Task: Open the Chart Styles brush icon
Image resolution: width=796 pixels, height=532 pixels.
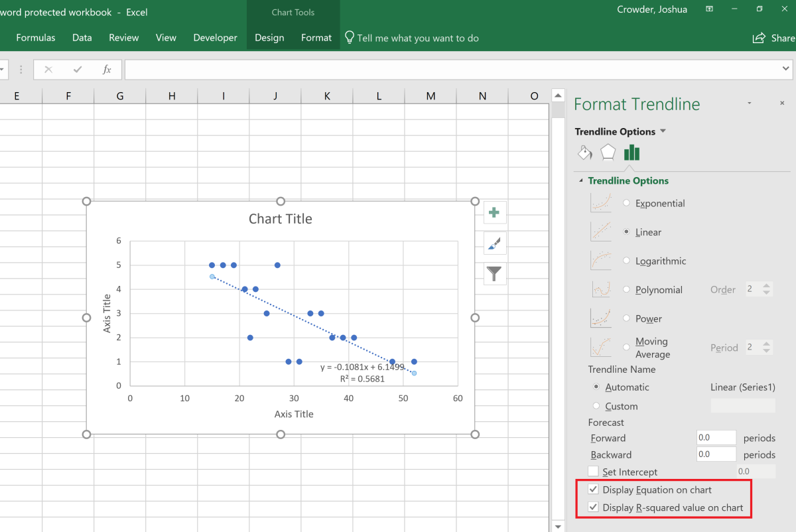Action: (494, 243)
